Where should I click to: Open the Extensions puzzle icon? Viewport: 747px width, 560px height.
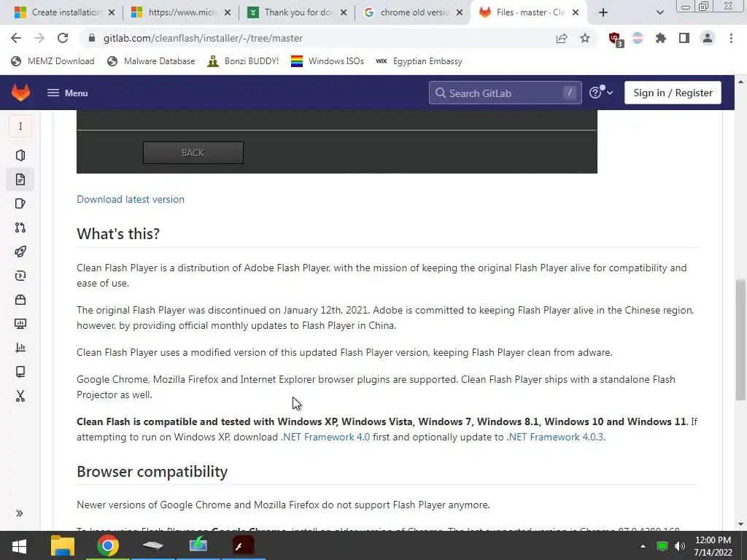661,38
